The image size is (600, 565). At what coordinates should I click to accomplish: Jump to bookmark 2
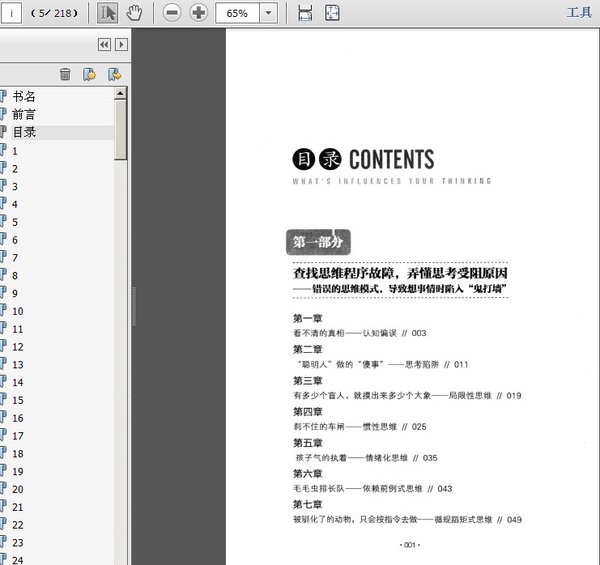(15, 169)
